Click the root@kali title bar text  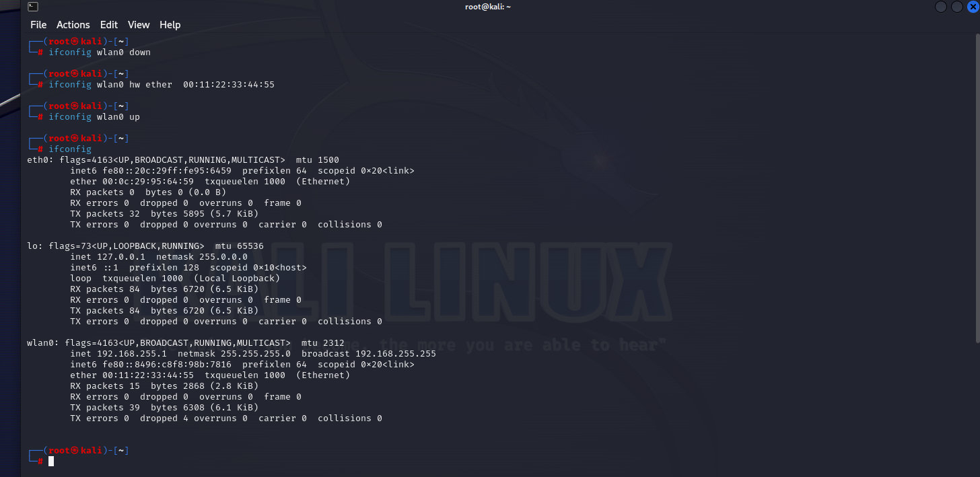pos(487,7)
